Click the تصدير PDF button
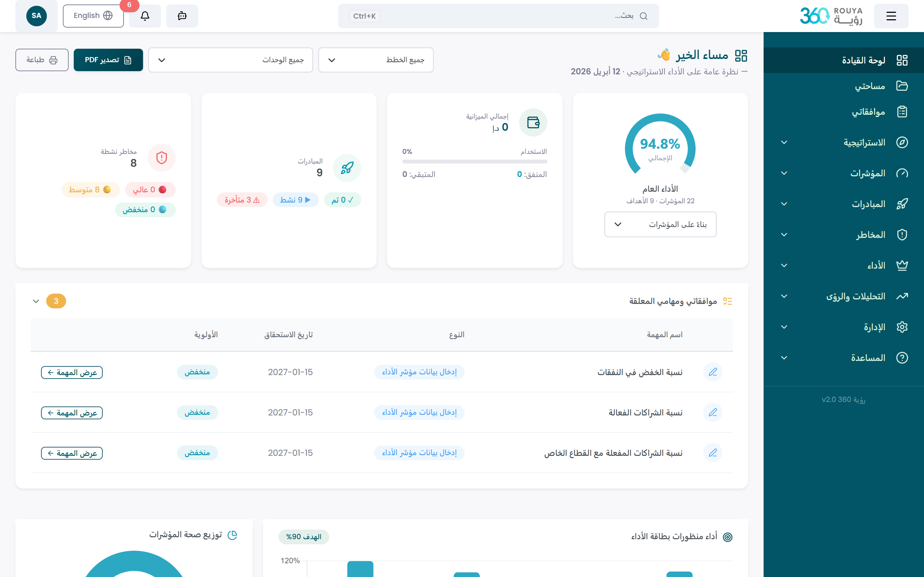924x577 pixels. [108, 60]
